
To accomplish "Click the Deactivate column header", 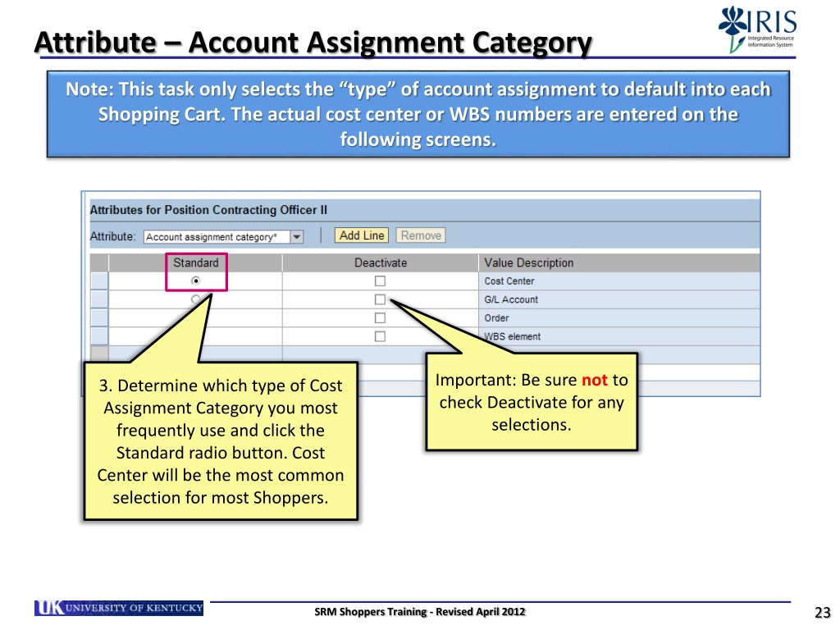I will (x=381, y=262).
